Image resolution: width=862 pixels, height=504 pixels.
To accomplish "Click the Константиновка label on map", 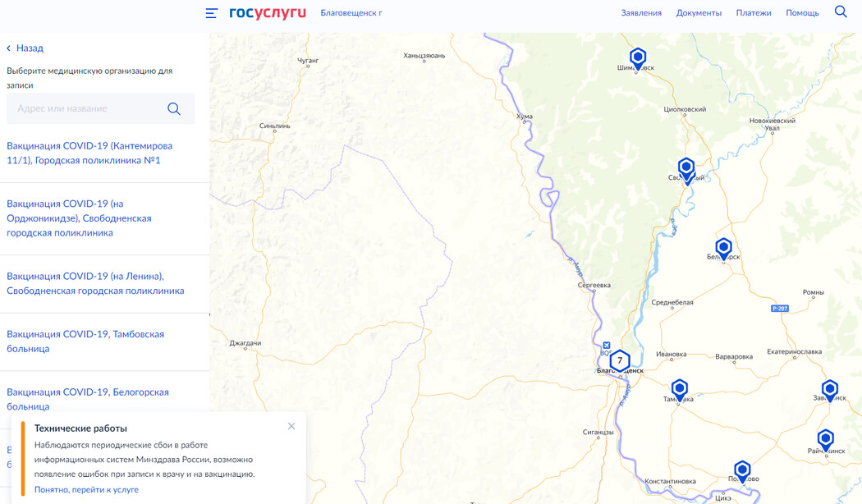I will point(670,482).
